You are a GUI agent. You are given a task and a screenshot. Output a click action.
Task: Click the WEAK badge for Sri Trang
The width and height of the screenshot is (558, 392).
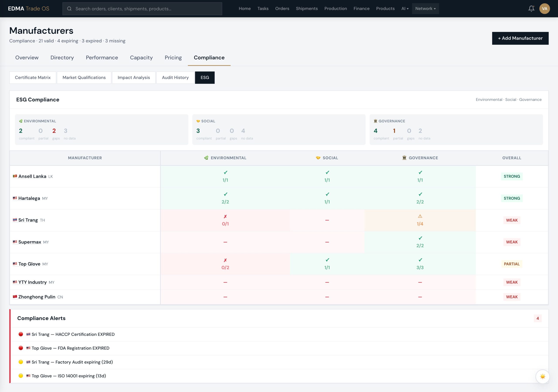pyautogui.click(x=512, y=220)
